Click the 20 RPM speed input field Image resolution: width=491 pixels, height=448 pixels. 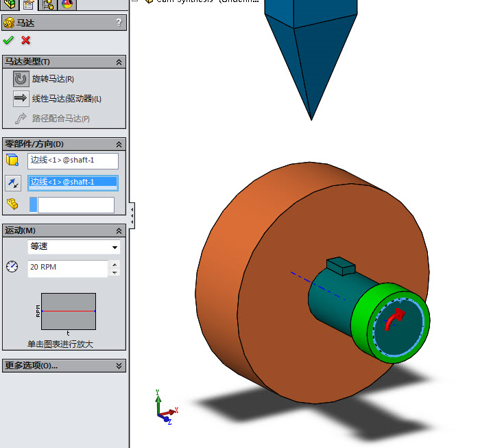[67, 268]
